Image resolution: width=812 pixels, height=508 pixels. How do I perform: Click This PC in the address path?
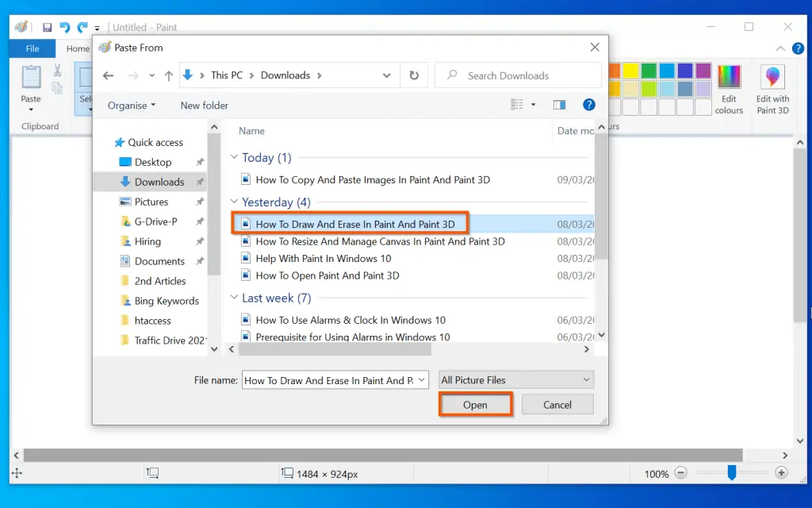(227, 75)
